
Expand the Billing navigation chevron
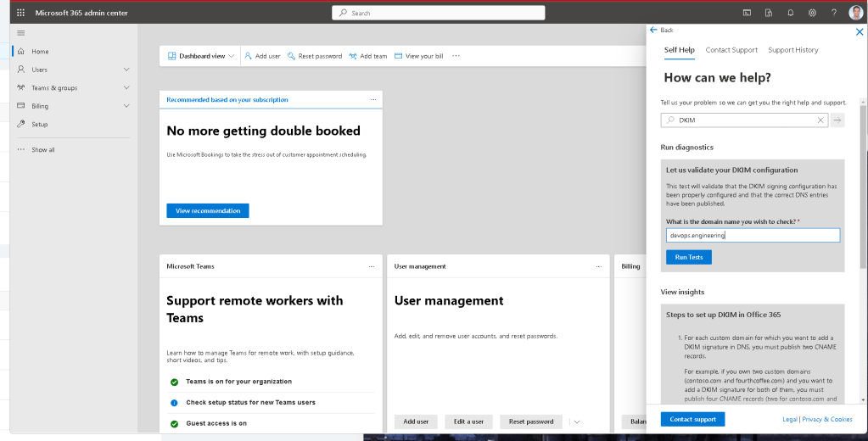[x=126, y=106]
